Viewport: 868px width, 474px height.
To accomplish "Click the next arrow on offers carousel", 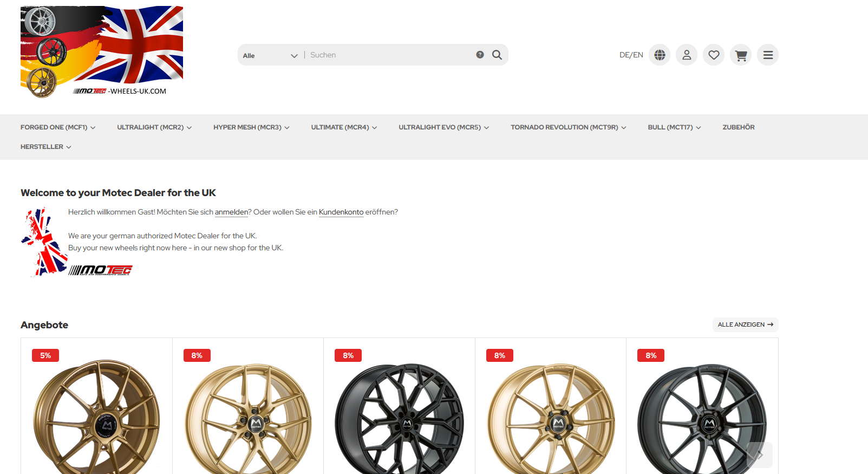I will (760, 455).
